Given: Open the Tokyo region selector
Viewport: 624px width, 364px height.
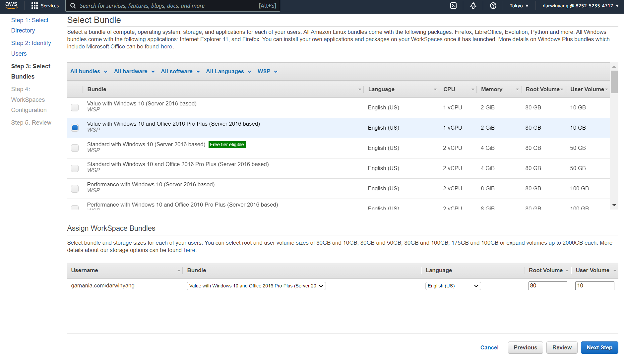Looking at the screenshot, I should coord(519,6).
